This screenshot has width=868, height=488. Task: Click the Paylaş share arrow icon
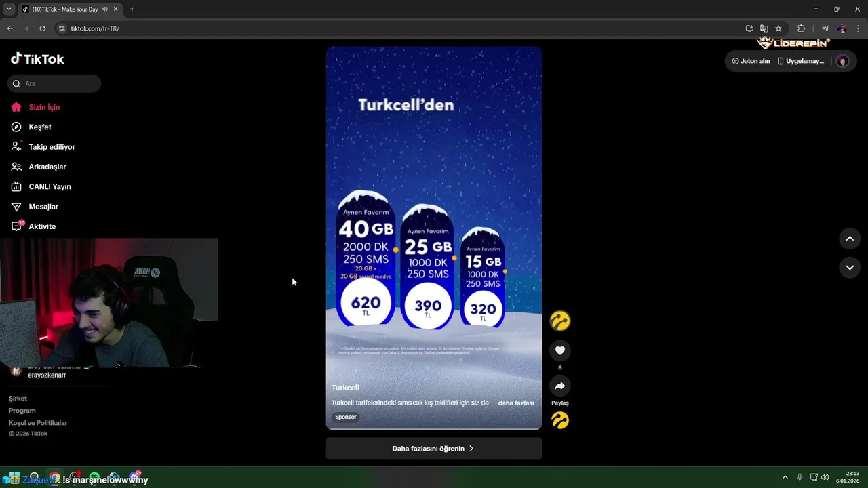(560, 386)
